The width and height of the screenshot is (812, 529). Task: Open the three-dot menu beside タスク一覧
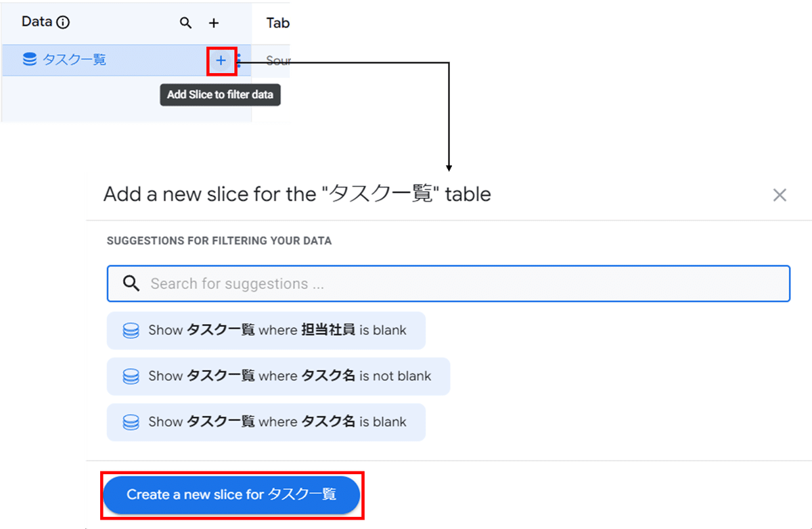240,61
